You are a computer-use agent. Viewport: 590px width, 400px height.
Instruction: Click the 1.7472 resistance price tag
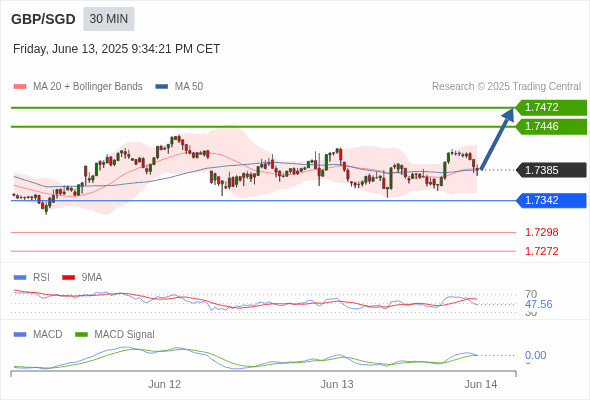551,108
